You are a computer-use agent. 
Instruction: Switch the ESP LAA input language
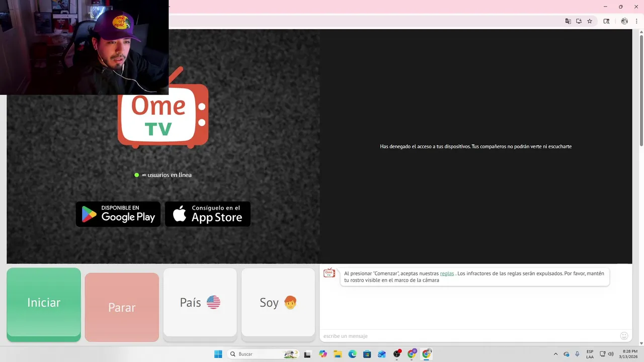click(x=590, y=354)
